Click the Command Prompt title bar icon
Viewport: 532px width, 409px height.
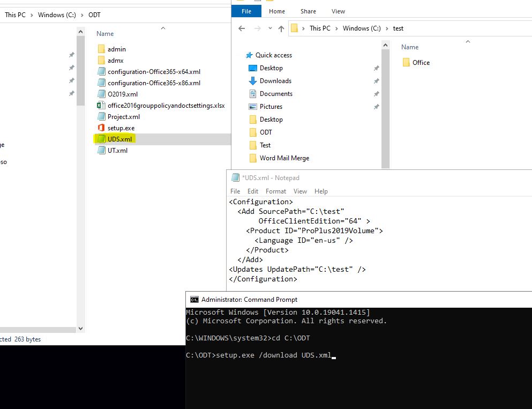(194, 300)
